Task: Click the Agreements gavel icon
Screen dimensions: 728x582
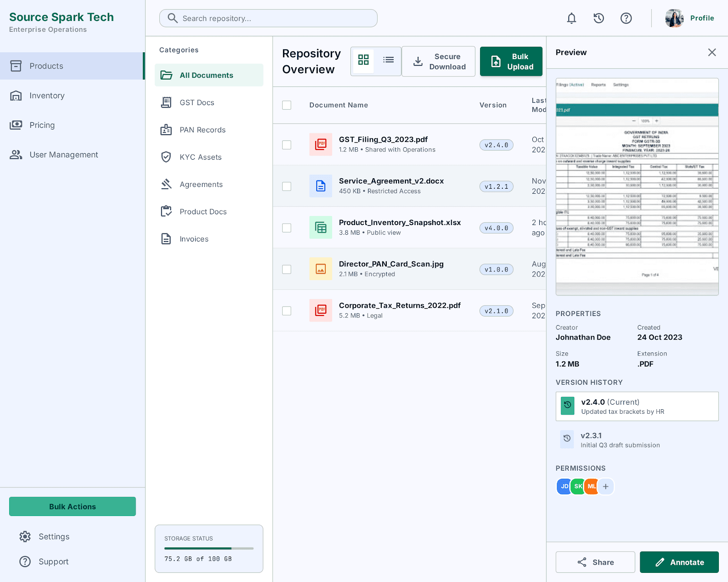Action: [x=166, y=184]
